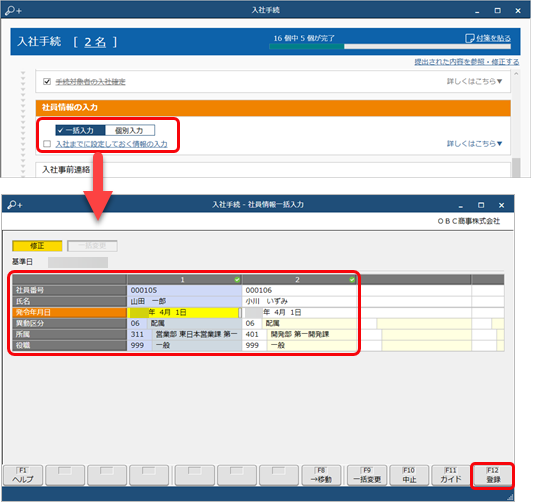
Task: Toggle the 手続対象者の入社確定 checkbox
Action: 47,81
